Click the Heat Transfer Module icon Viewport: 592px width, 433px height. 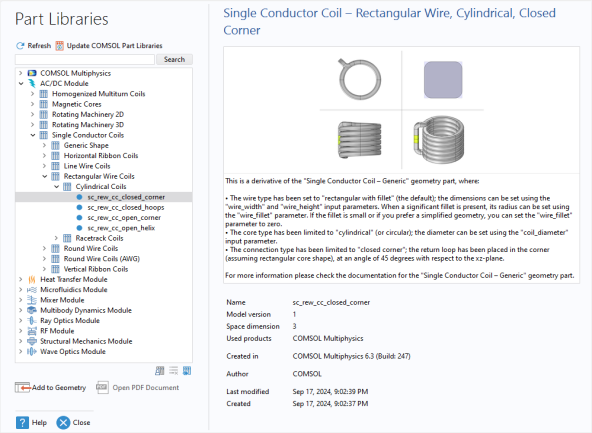pyautogui.click(x=32, y=279)
